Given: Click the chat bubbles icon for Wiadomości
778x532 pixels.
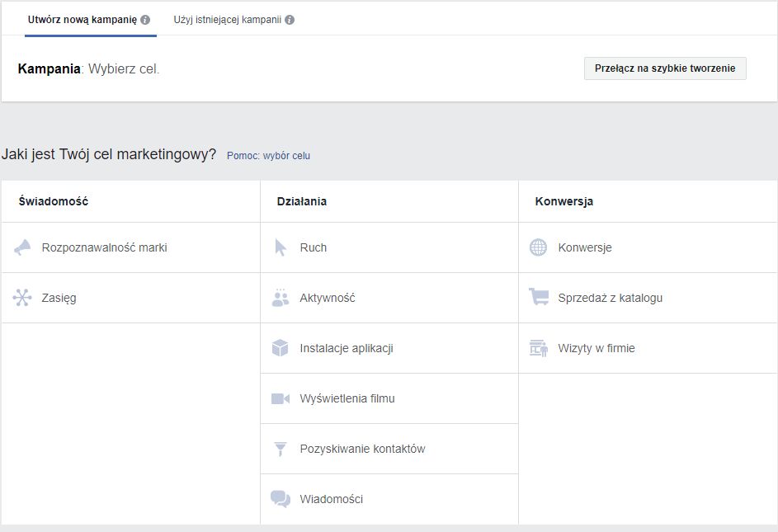Looking at the screenshot, I should (x=281, y=499).
